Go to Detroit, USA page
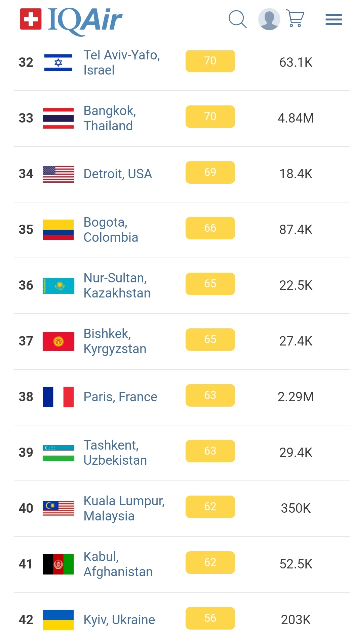350x644 pixels. [118, 174]
